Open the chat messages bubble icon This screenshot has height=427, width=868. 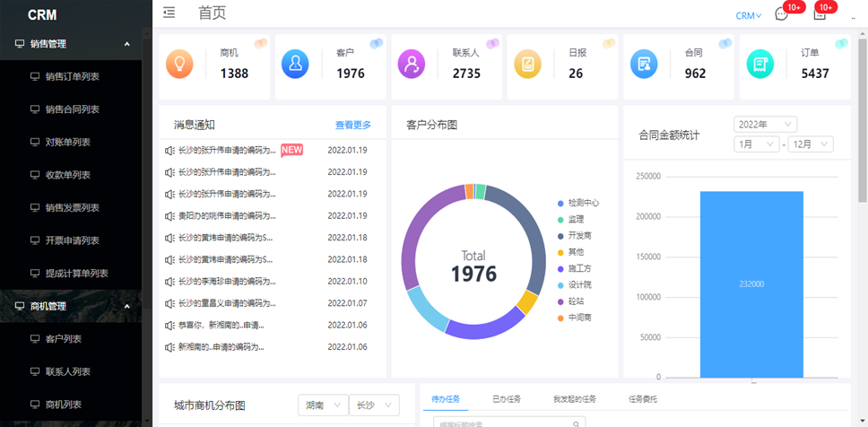click(781, 14)
